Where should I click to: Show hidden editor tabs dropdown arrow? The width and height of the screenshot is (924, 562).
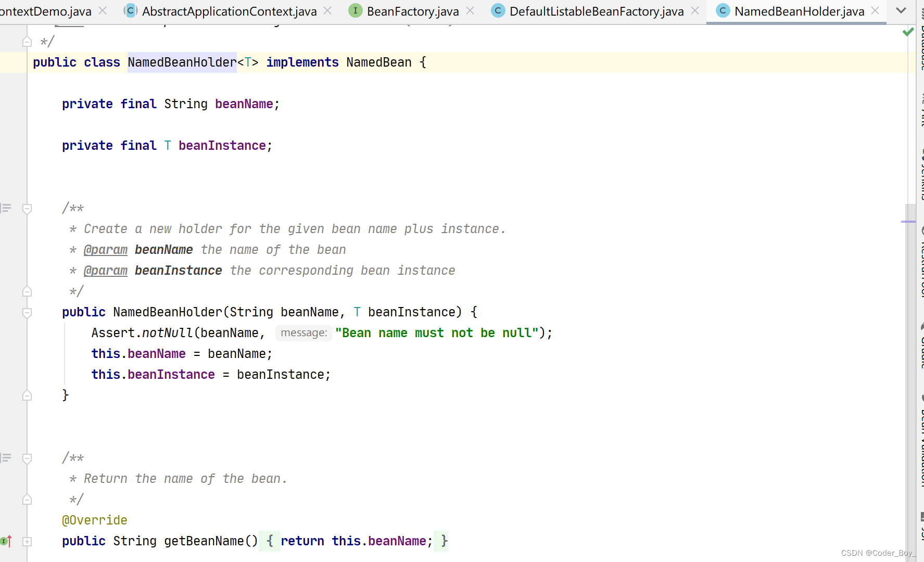pos(902,10)
